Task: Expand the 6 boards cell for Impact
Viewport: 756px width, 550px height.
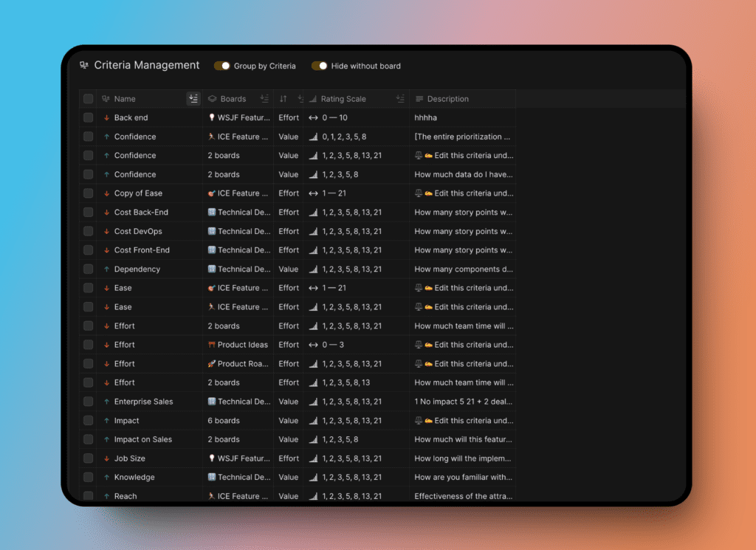Action: coord(224,421)
